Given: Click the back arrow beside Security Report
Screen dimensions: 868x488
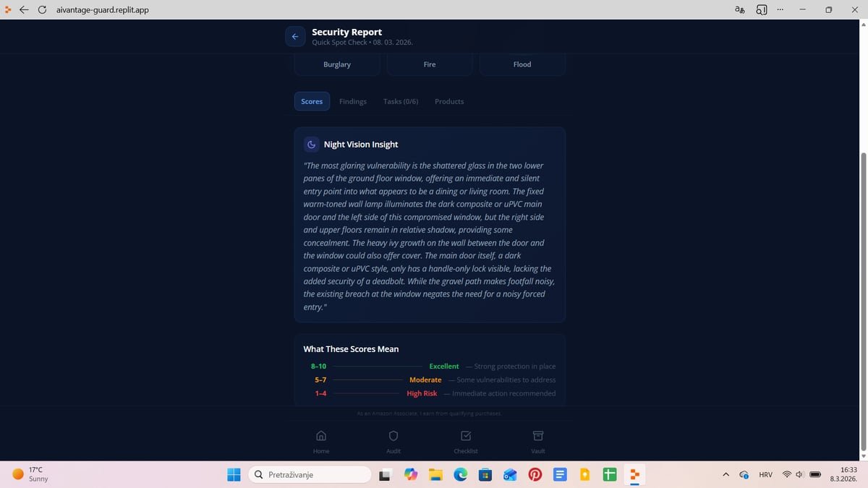Looking at the screenshot, I should 294,35.
